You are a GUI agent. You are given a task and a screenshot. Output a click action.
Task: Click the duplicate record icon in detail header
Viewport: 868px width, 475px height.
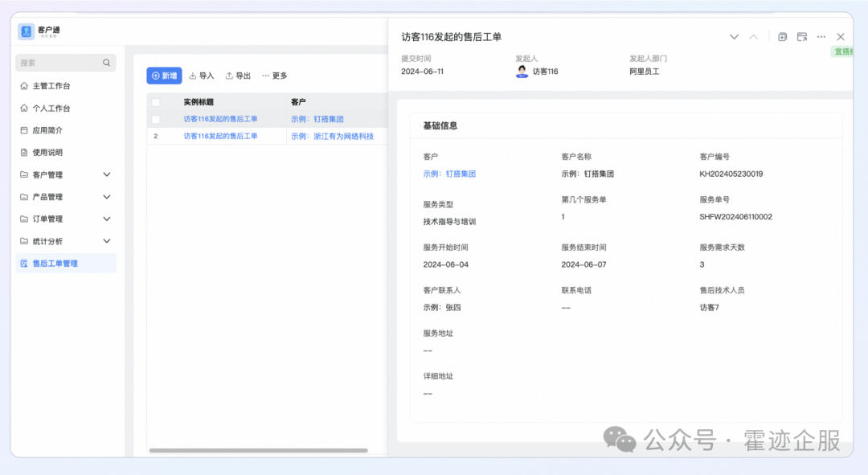point(782,37)
